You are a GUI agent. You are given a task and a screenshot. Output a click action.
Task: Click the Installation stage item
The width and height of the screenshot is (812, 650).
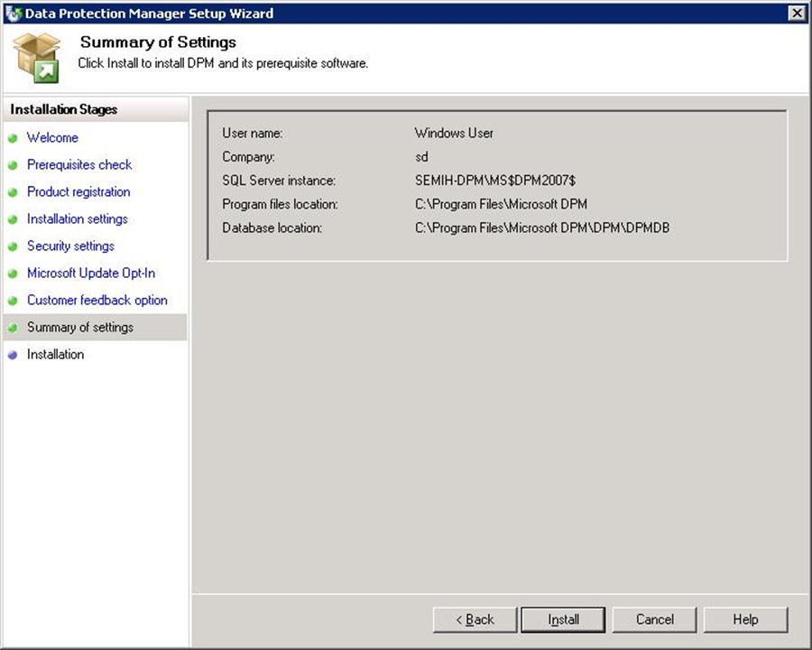pos(55,354)
